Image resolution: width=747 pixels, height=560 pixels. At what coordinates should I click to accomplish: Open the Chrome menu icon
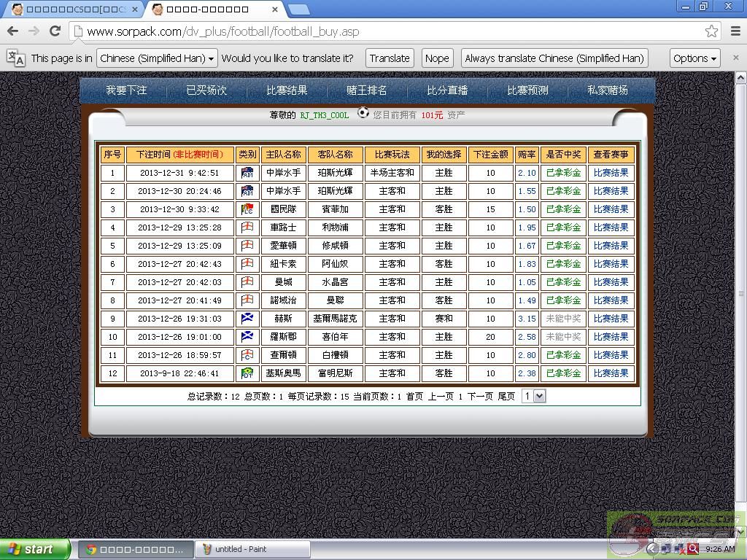735,31
